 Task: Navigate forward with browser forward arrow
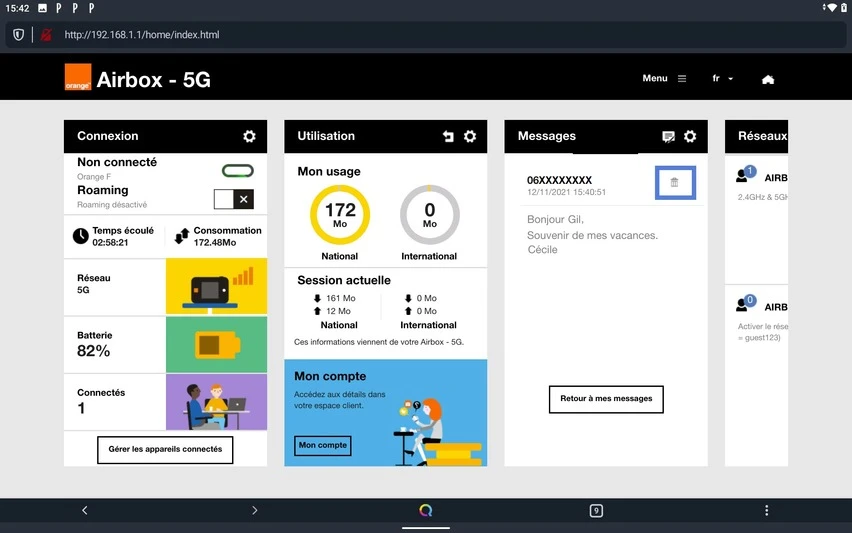255,510
